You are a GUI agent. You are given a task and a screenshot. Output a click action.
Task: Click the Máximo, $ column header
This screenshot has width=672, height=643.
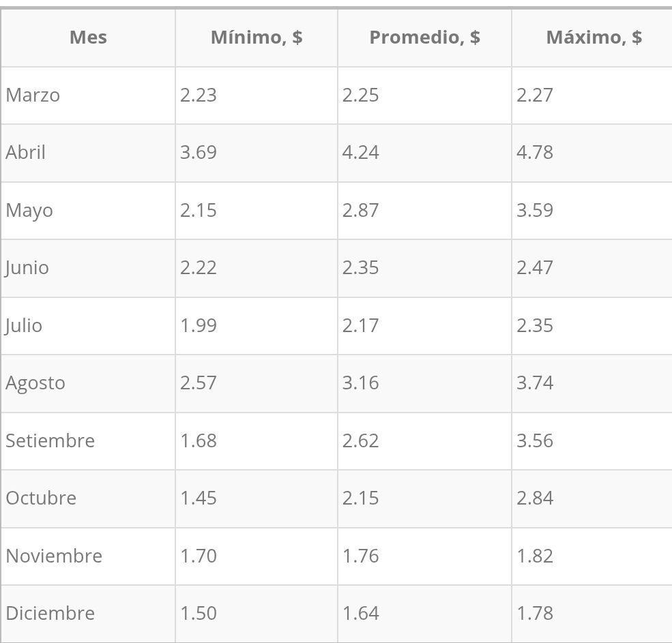click(x=594, y=38)
